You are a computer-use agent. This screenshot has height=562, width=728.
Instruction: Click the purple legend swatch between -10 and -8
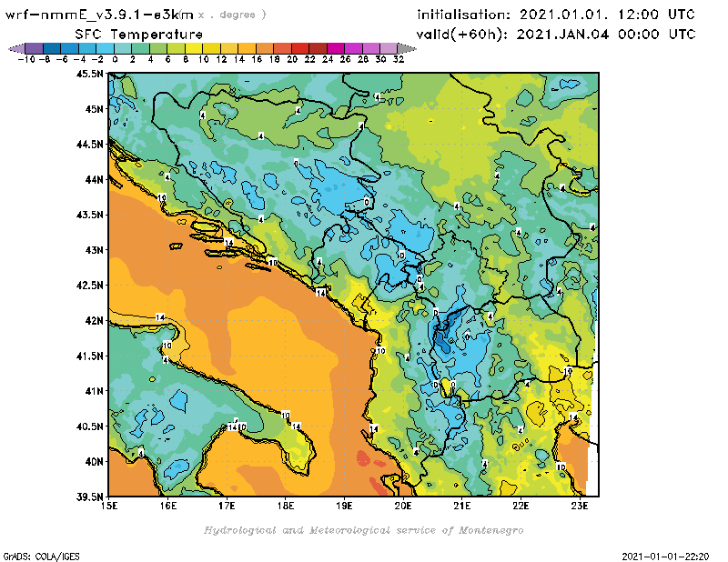[35, 48]
